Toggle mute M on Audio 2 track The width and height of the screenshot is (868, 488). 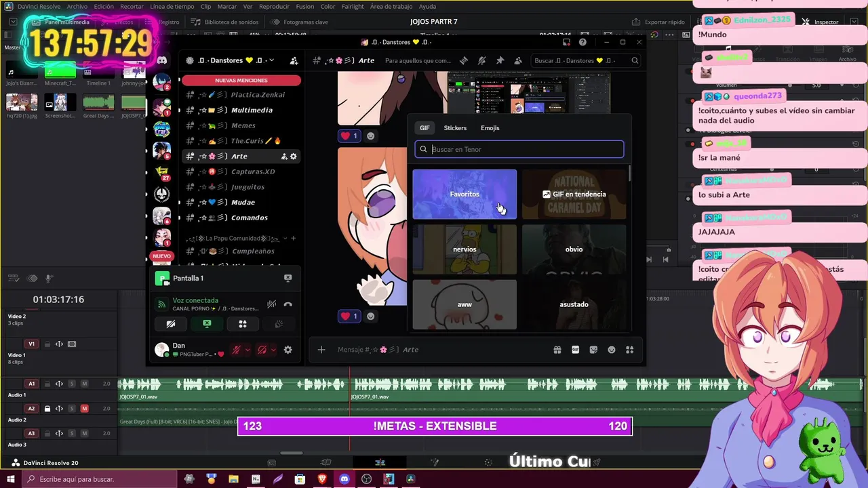pyautogui.click(x=84, y=409)
